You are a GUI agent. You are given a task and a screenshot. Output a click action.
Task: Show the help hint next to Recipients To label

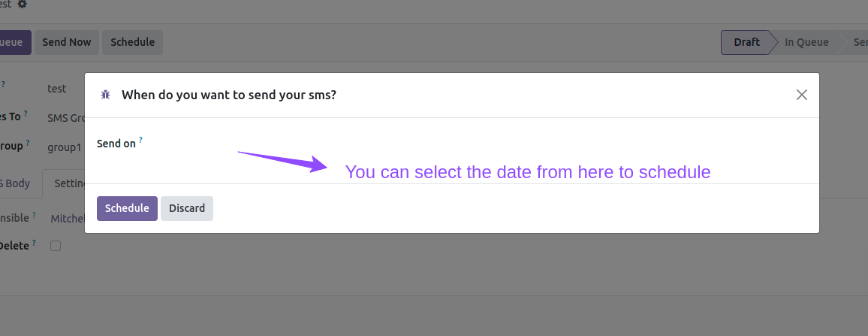[26, 114]
